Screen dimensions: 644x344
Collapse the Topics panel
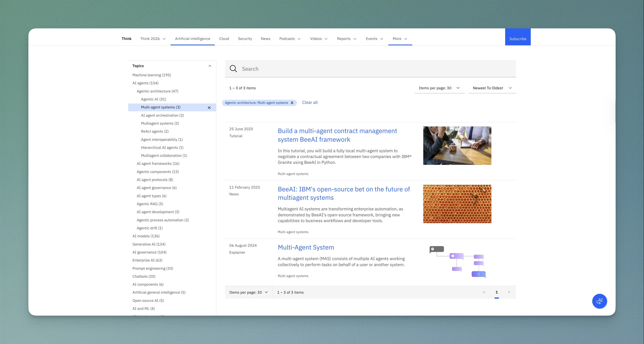(x=210, y=66)
